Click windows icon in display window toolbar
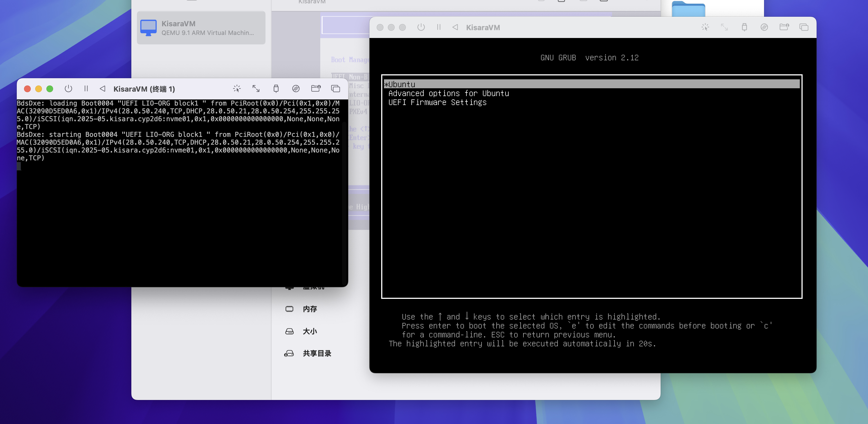The image size is (868, 424). [804, 27]
